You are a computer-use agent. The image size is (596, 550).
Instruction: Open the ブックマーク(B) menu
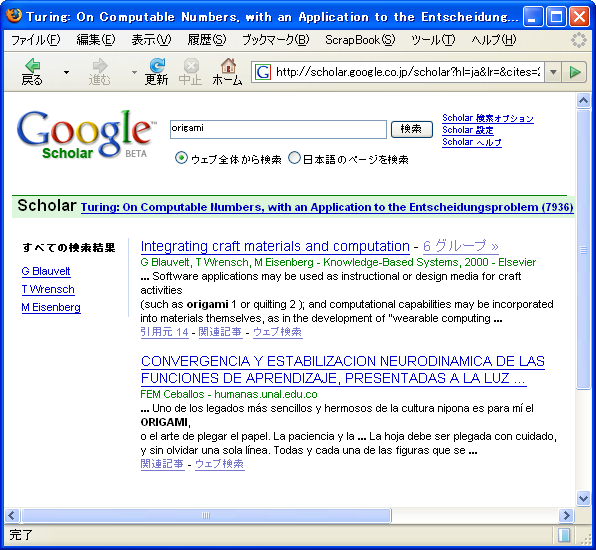[276, 40]
